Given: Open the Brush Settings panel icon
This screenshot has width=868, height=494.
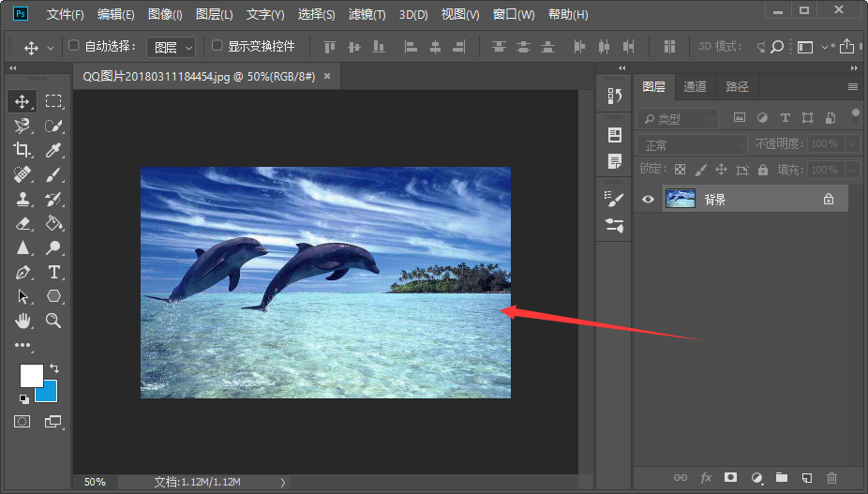Looking at the screenshot, I should point(615,200).
